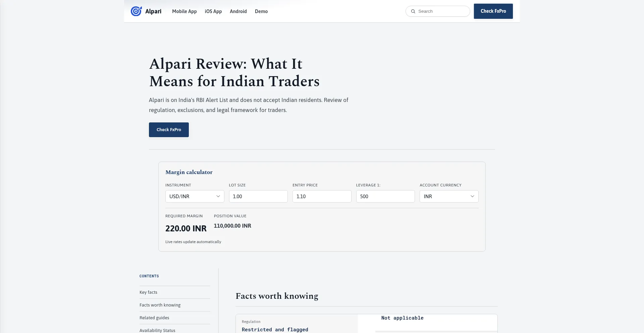Click the Margin calculator heading
The height and width of the screenshot is (333, 644).
tap(189, 172)
